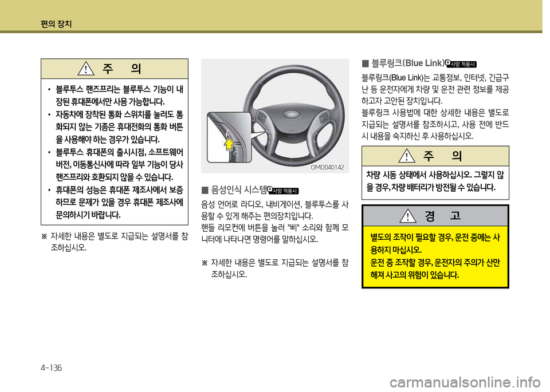The height and width of the screenshot is (392, 550).
Task: Click the 자세한 내용은 note under the Bluetooth caution box
Action: tap(115, 242)
